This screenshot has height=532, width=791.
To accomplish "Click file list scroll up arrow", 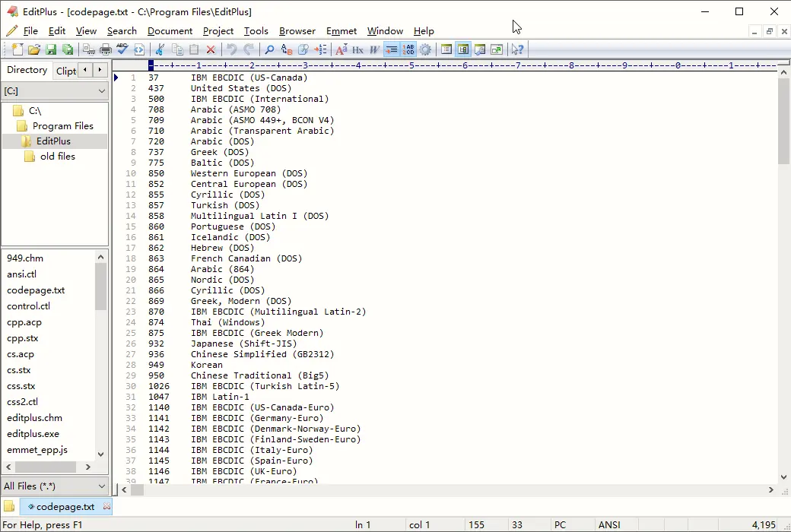I will click(x=100, y=257).
